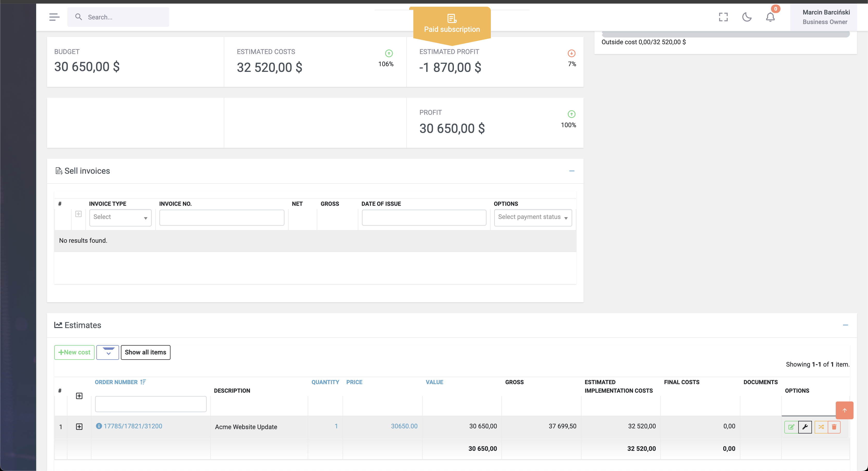Open the notifications bell
Image resolution: width=868 pixels, height=471 pixels.
tap(770, 17)
